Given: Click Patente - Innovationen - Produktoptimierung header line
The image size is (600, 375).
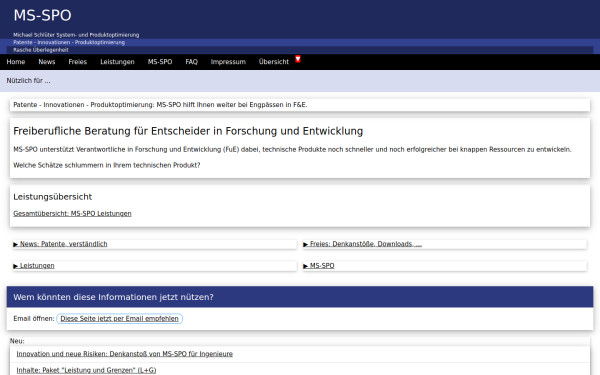Looking at the screenshot, I should (69, 42).
